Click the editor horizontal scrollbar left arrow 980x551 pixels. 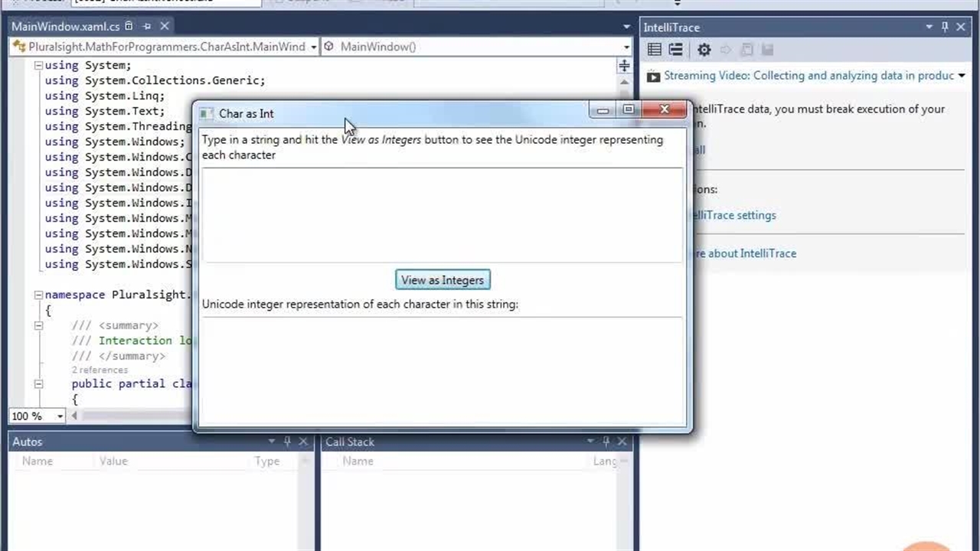click(74, 416)
